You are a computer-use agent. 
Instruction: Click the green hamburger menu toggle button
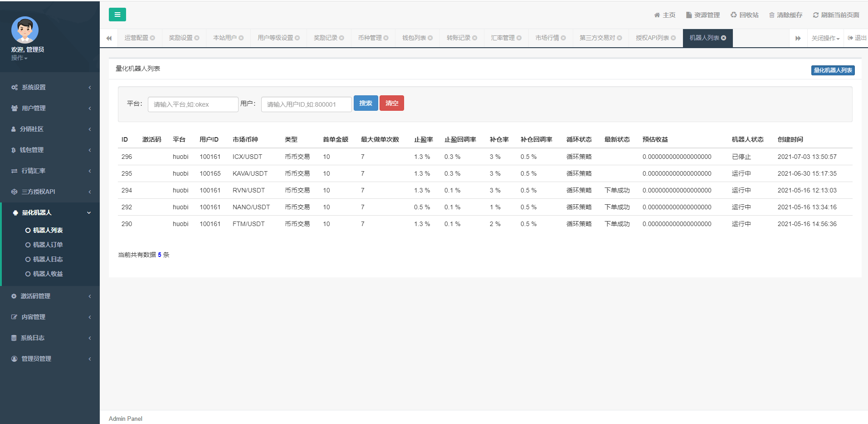pyautogui.click(x=117, y=15)
